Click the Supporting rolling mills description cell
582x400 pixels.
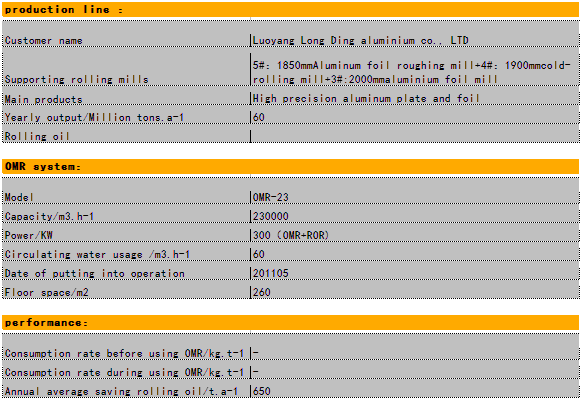pyautogui.click(x=415, y=72)
